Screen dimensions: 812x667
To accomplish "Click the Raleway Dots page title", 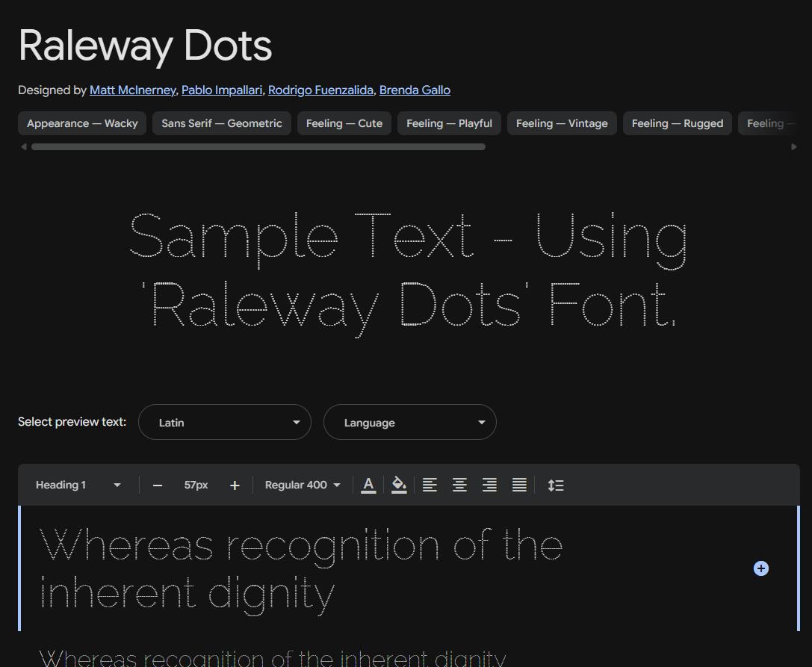I will click(145, 46).
